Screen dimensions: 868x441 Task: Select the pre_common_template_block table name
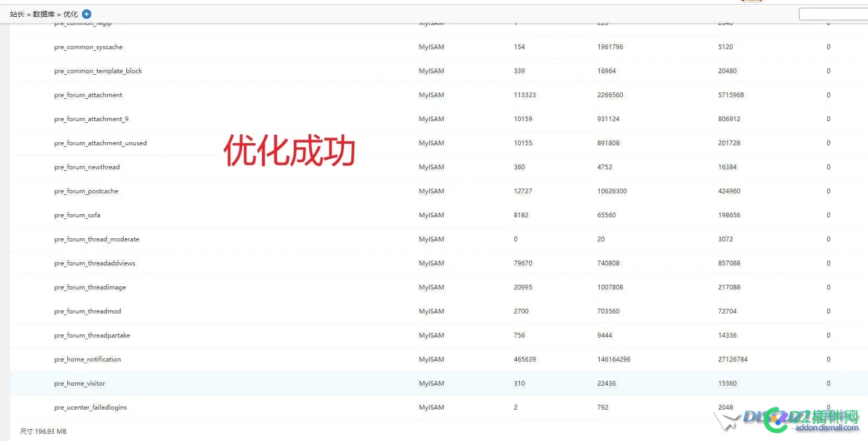click(98, 71)
